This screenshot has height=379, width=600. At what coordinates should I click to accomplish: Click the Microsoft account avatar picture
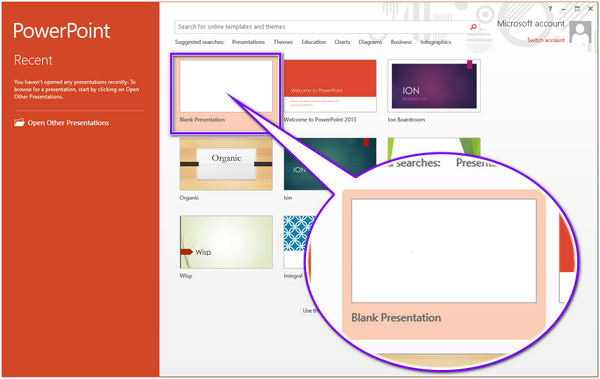tap(580, 32)
